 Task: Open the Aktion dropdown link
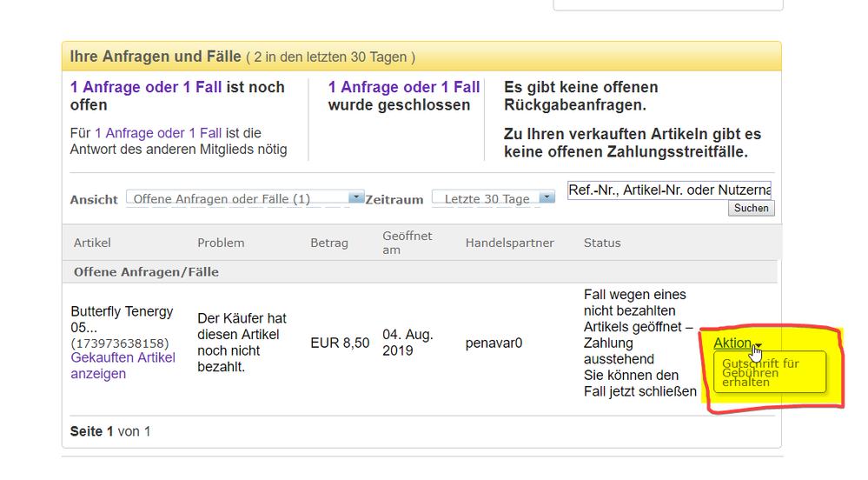pyautogui.click(x=731, y=343)
